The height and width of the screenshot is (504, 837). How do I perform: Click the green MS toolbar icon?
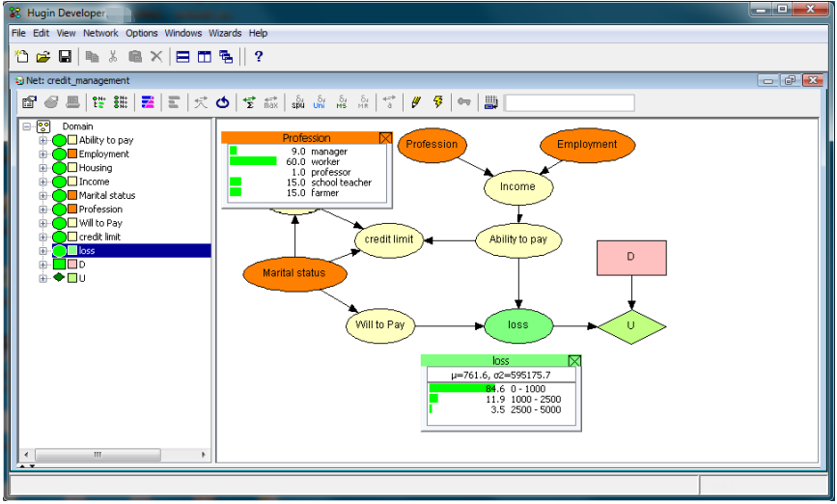(342, 101)
